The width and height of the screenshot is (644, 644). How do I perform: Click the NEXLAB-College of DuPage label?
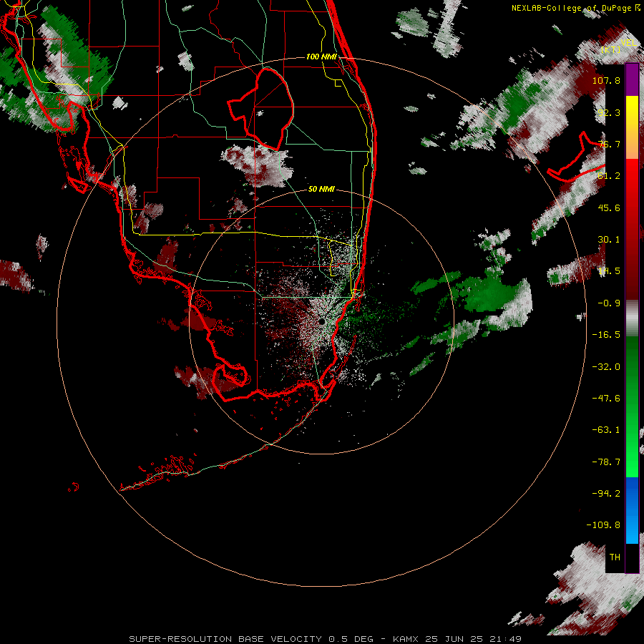(x=575, y=8)
